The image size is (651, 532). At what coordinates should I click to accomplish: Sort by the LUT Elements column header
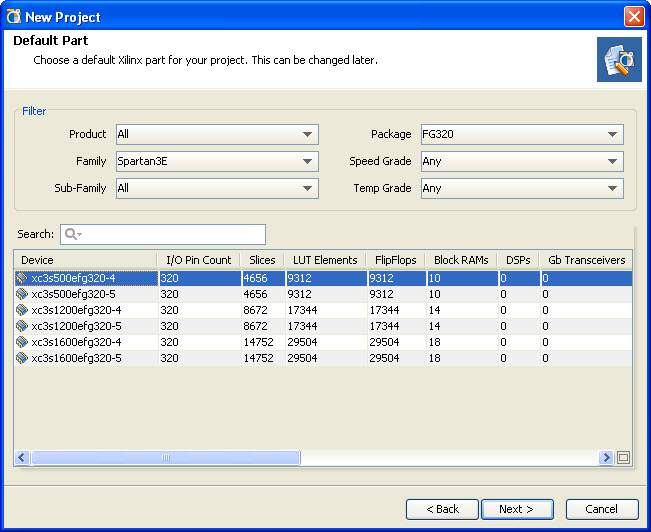coord(325,260)
